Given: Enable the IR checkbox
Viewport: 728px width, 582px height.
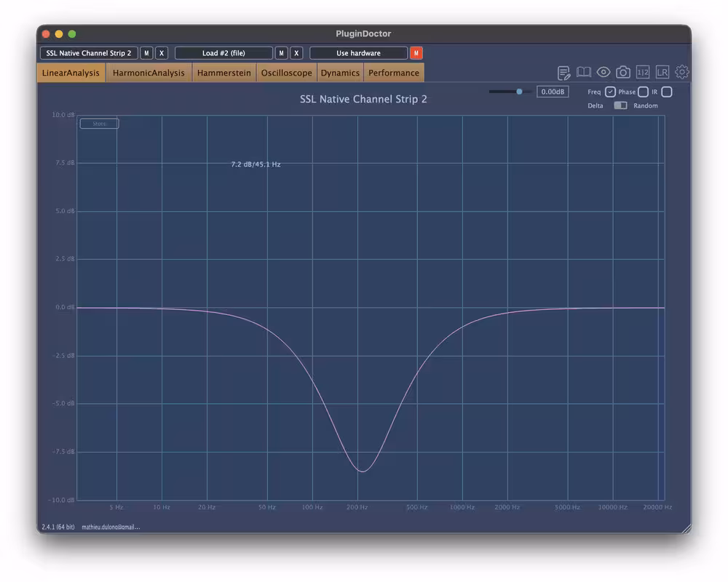Looking at the screenshot, I should [x=667, y=92].
